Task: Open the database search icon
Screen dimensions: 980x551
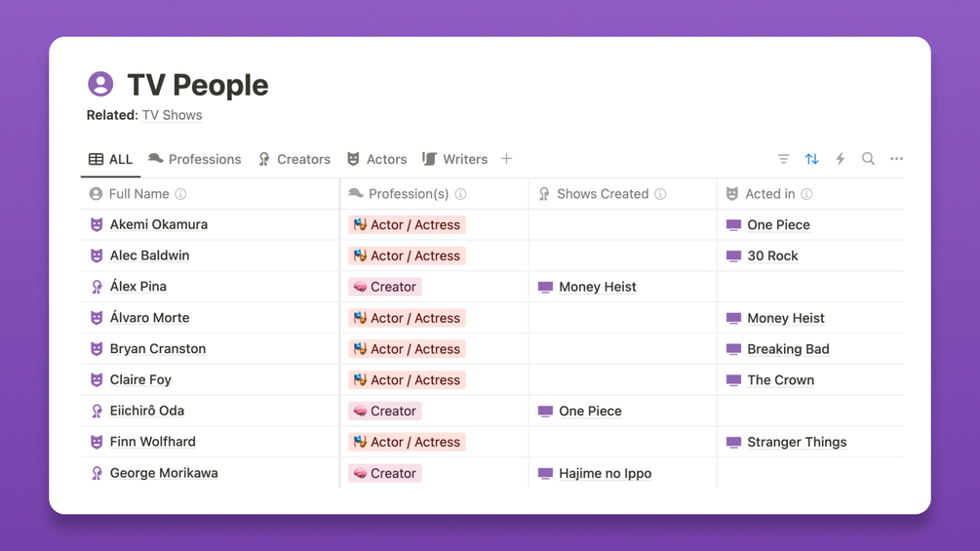Action: 868,159
